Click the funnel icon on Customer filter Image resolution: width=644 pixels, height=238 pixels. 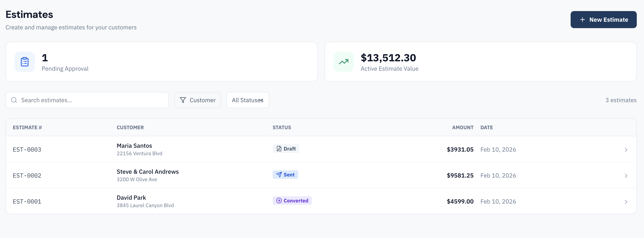[x=183, y=100]
